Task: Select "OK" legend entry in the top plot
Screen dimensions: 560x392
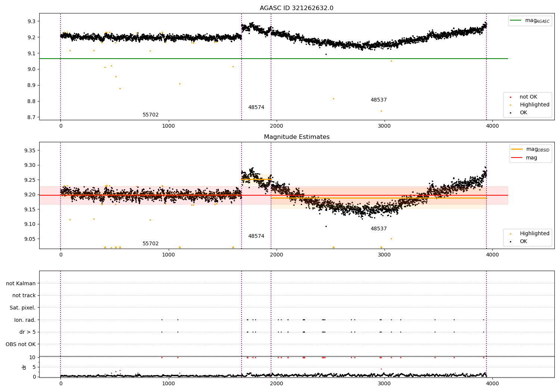Action: click(x=523, y=113)
